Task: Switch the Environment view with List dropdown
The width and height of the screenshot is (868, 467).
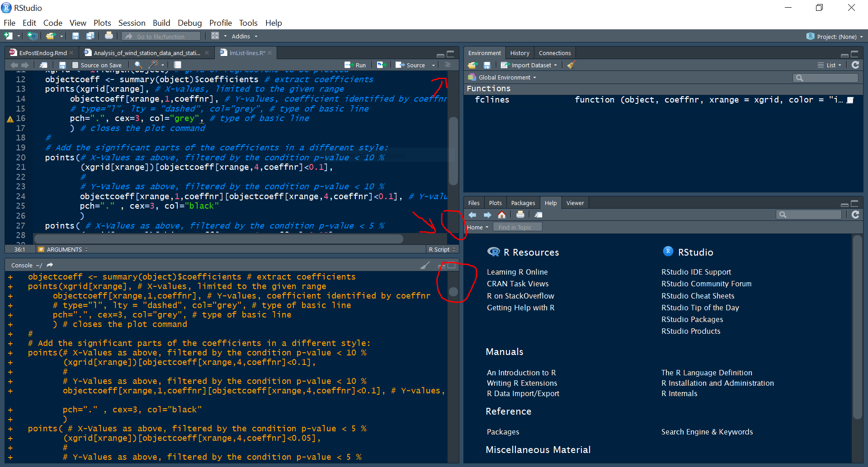Action: (x=830, y=65)
